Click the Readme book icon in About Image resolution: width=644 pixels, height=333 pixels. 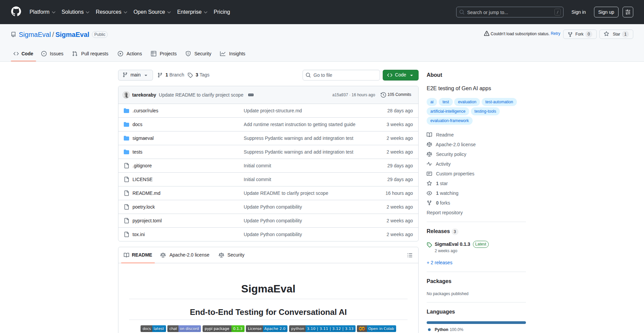pos(429,135)
